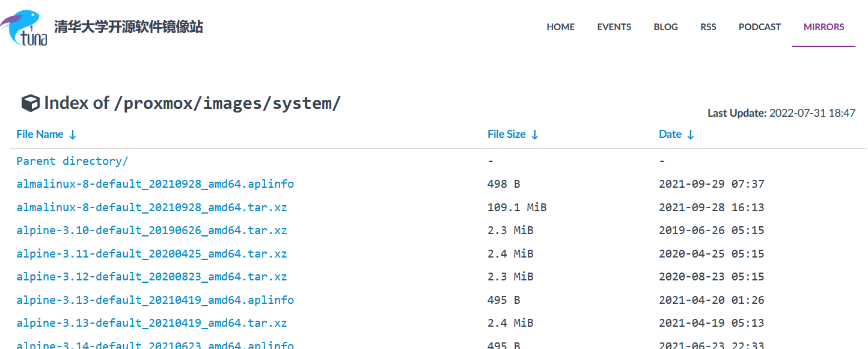Click the 2.4 MiB size of alpine-3.13 tar.xz
Viewport: 868px width, 349px height.
pyautogui.click(x=510, y=323)
